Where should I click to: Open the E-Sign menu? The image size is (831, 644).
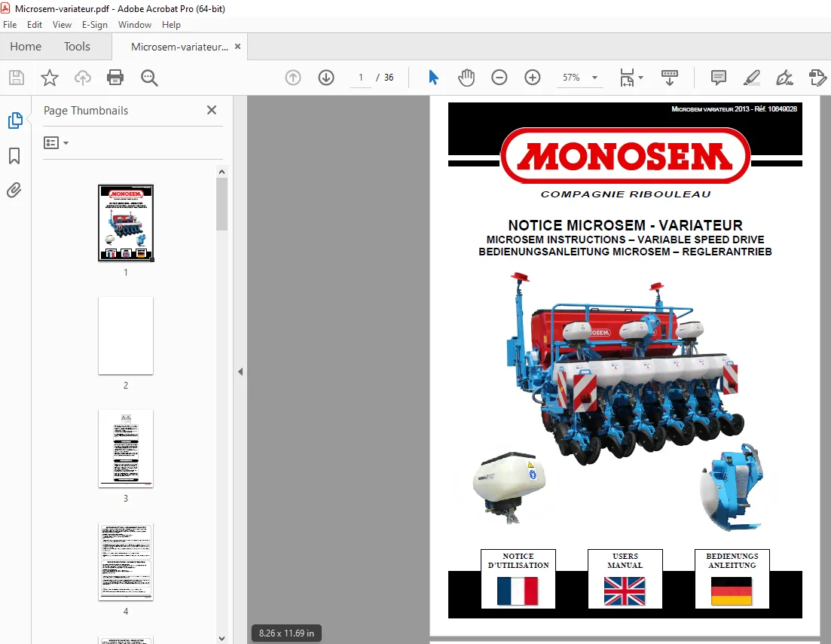pos(95,25)
